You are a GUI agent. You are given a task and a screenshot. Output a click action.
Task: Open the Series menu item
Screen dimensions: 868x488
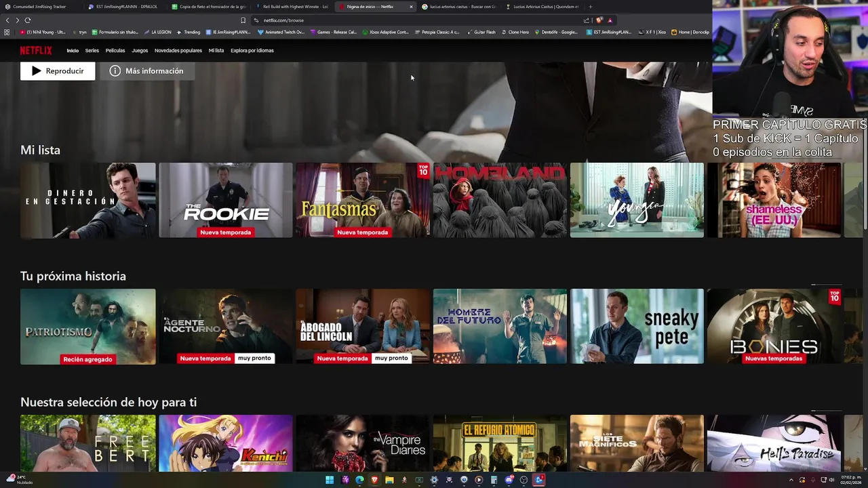point(92,50)
